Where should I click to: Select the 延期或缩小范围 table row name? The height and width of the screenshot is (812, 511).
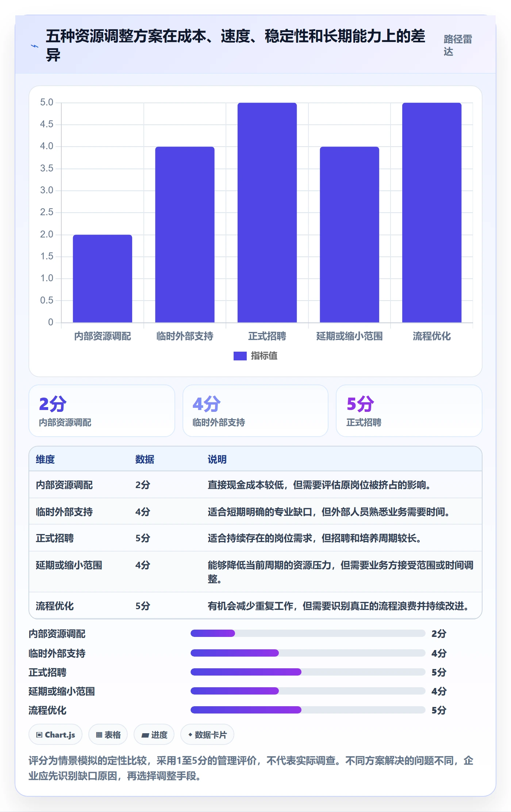(x=69, y=565)
